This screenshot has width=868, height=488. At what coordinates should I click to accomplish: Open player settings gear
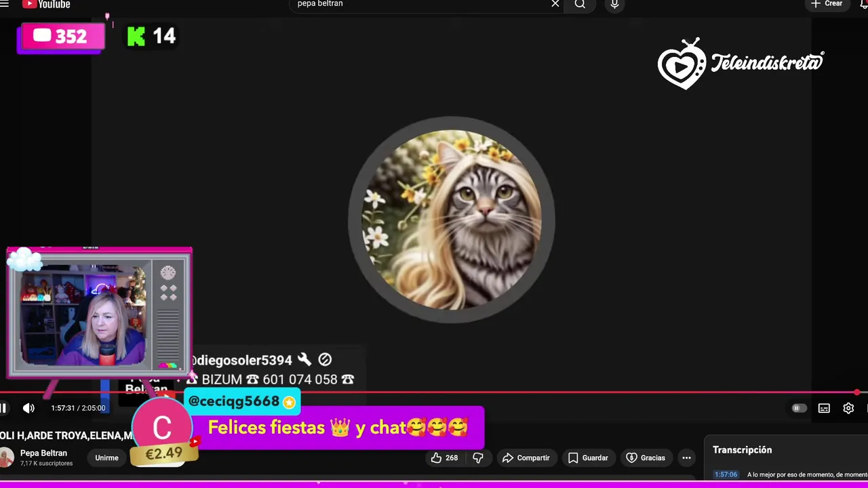(848, 408)
